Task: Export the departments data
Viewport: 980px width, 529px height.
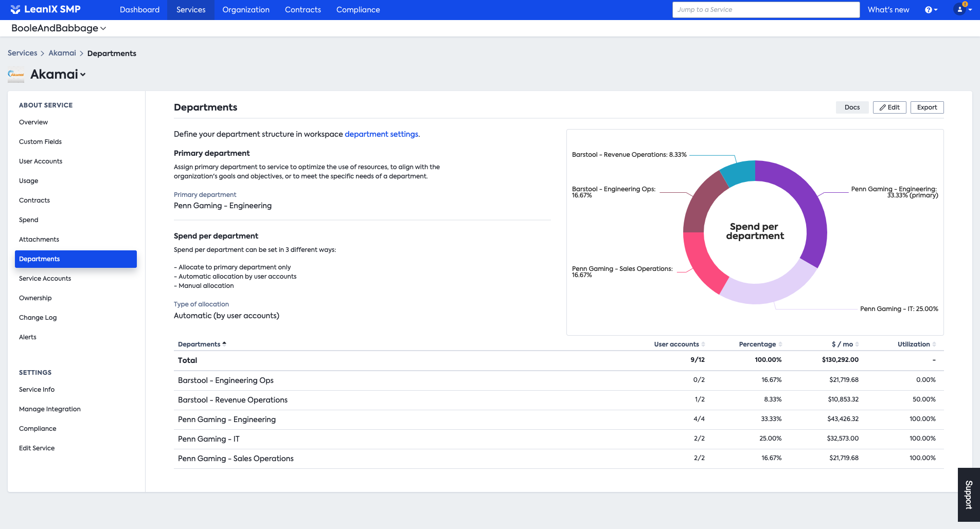Action: click(x=927, y=107)
